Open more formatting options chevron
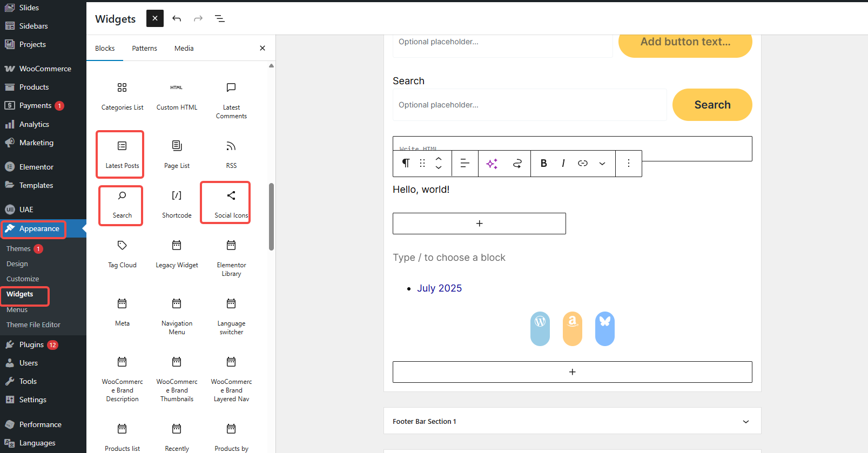The height and width of the screenshot is (453, 868). [x=602, y=163]
